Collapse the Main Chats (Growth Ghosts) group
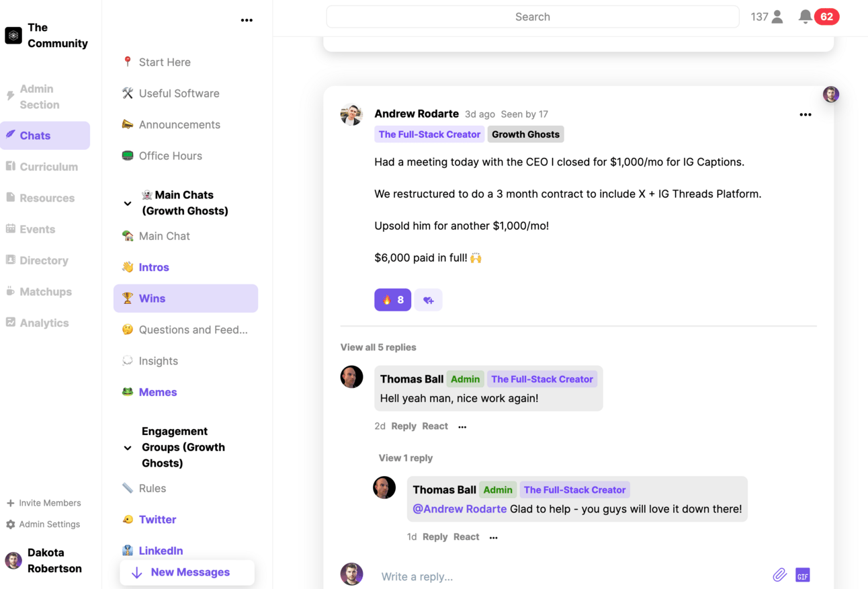This screenshot has width=868, height=589. coord(128,203)
